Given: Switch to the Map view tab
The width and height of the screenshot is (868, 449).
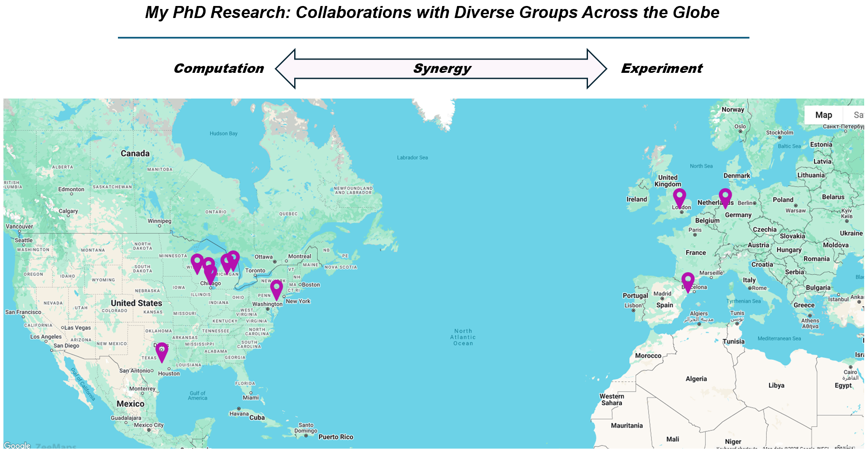Looking at the screenshot, I should pos(823,115).
